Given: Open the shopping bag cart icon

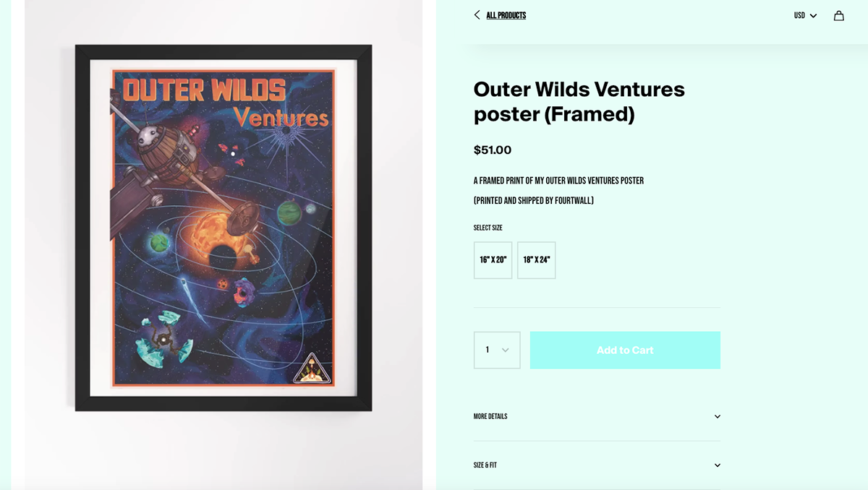Looking at the screenshot, I should click(838, 15).
